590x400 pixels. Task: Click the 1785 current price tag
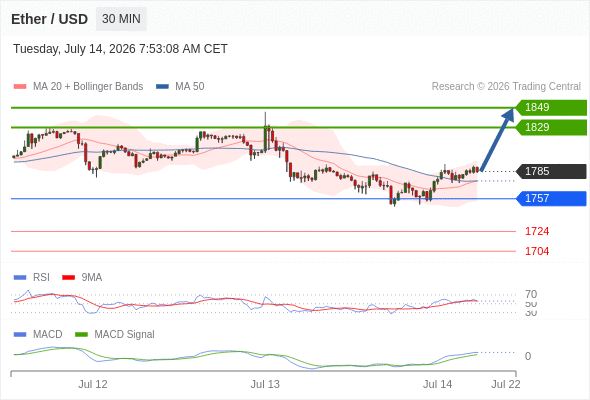tap(551, 172)
